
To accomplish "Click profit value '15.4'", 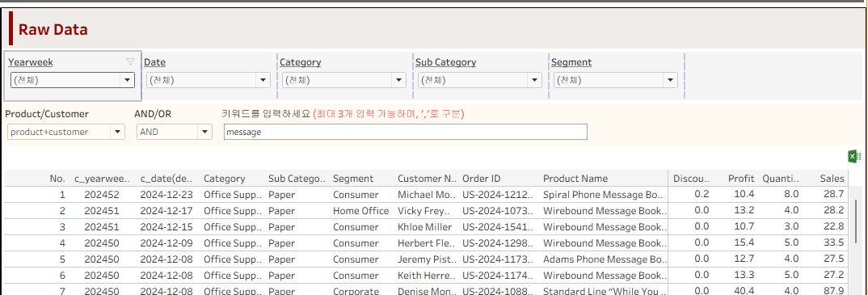I will pyautogui.click(x=745, y=243).
